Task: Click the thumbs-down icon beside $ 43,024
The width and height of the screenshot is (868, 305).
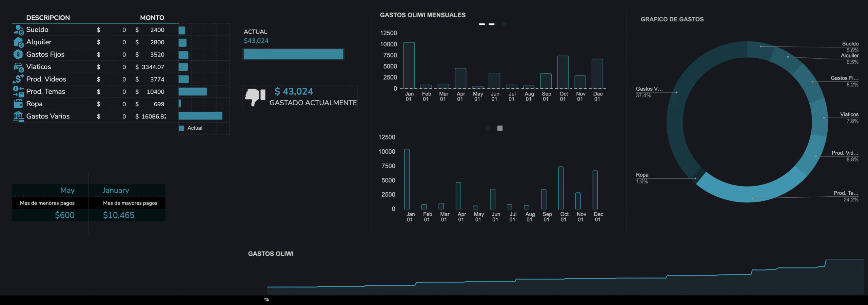Action: 255,97
